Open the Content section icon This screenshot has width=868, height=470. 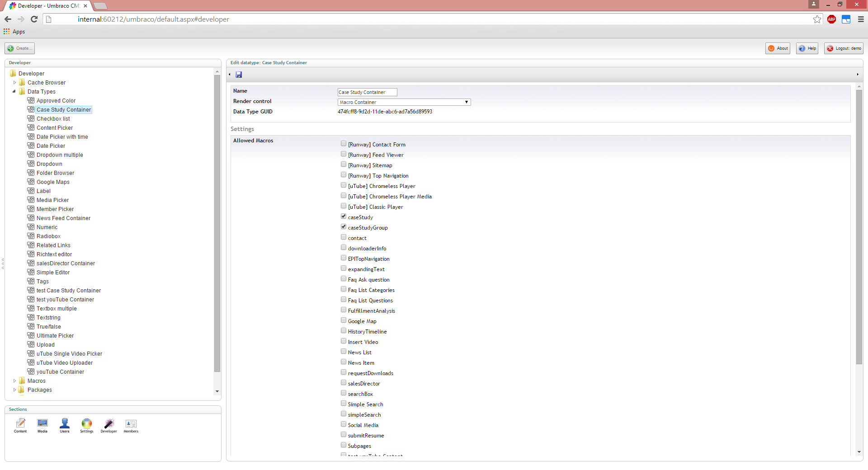(x=20, y=425)
